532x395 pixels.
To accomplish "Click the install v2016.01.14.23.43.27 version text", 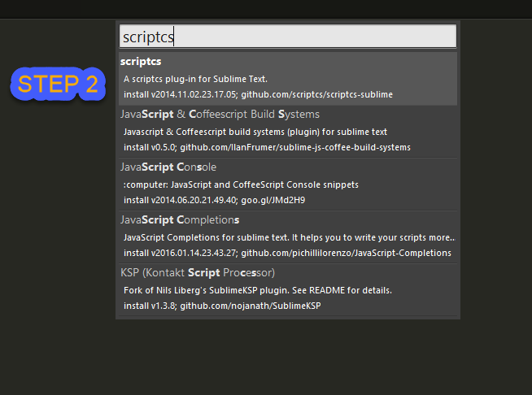I will 180,253.
